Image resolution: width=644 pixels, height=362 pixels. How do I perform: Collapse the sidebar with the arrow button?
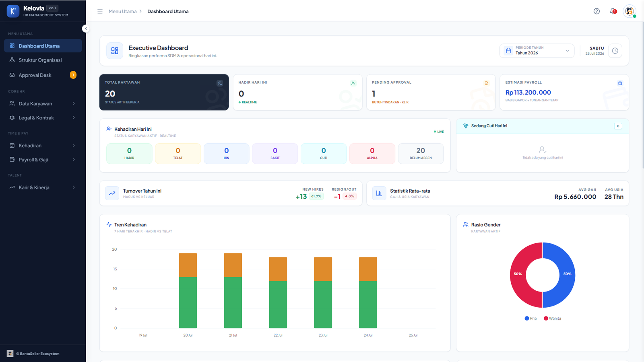tap(86, 29)
